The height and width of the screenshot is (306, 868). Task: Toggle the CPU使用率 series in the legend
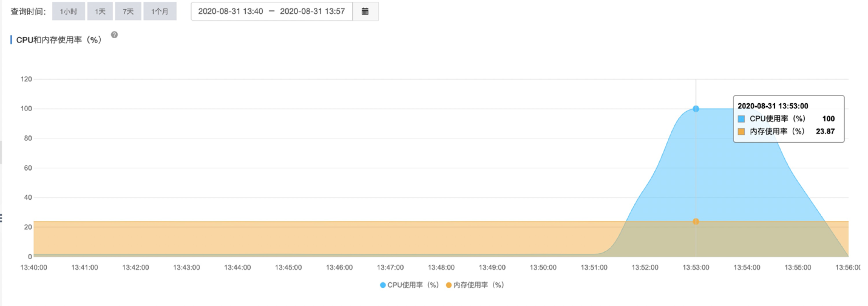point(409,285)
